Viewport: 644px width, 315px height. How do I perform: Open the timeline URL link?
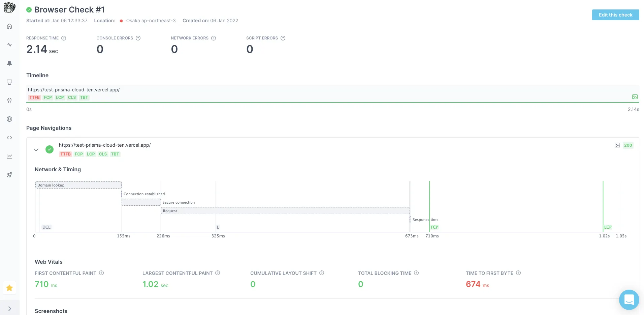point(74,90)
